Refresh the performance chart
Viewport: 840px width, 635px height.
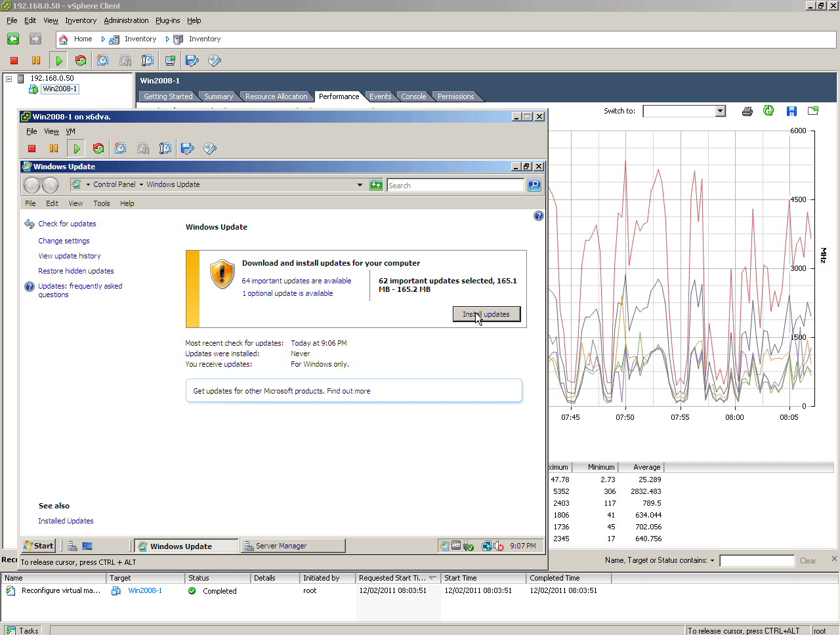pos(768,111)
